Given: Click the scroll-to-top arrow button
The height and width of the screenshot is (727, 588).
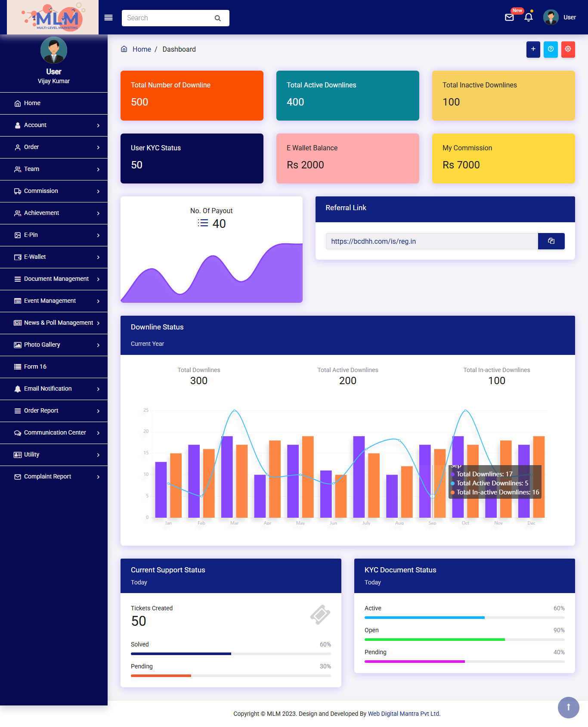Looking at the screenshot, I should pos(568,707).
